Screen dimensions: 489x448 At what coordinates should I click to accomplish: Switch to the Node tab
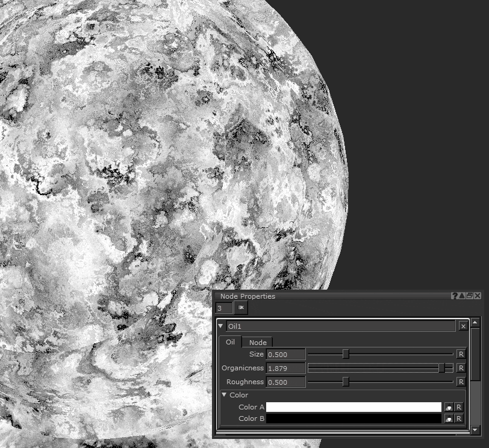[258, 342]
